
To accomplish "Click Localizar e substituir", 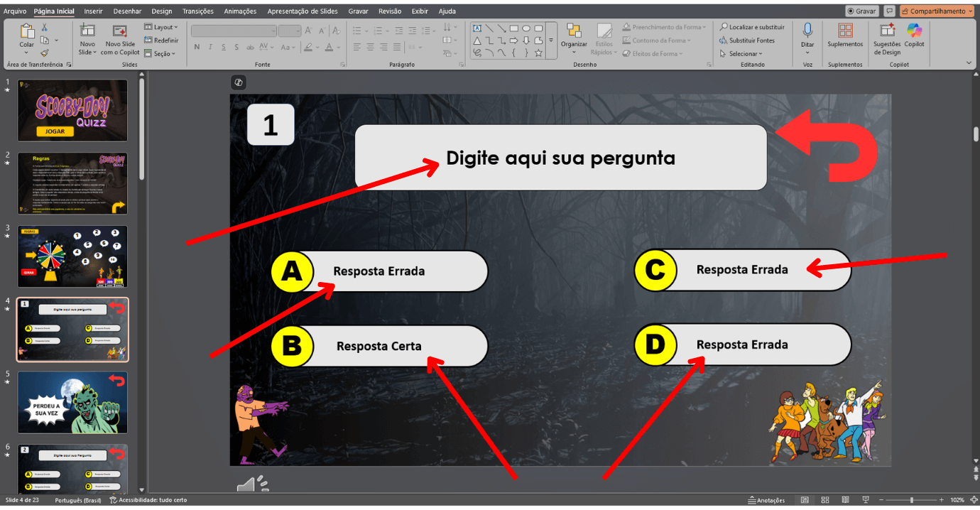I will pyautogui.click(x=752, y=27).
